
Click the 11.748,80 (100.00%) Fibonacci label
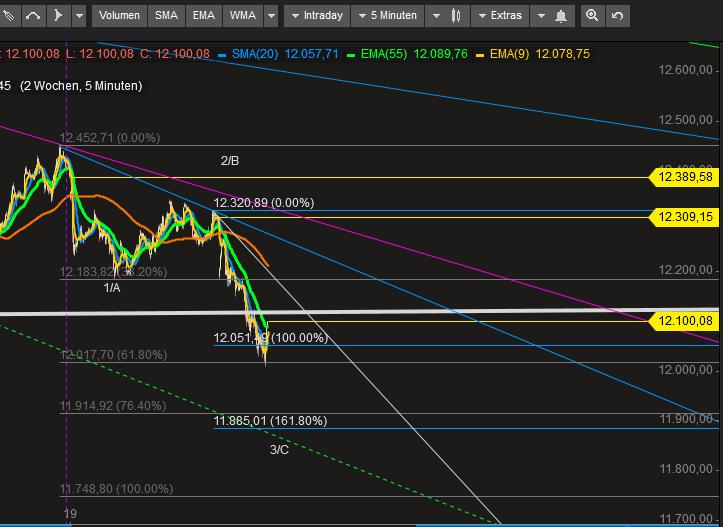116,489
